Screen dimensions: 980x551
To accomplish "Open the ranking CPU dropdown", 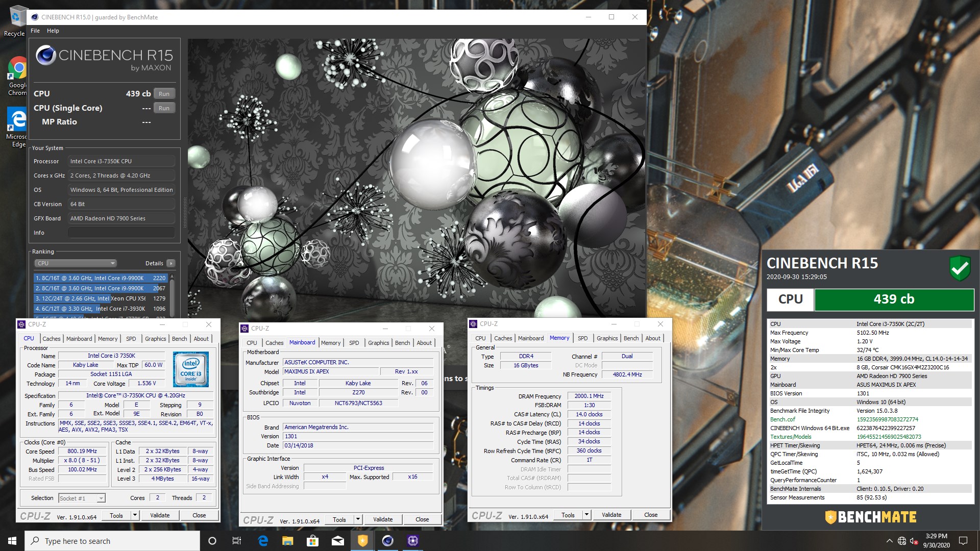I will tap(76, 263).
